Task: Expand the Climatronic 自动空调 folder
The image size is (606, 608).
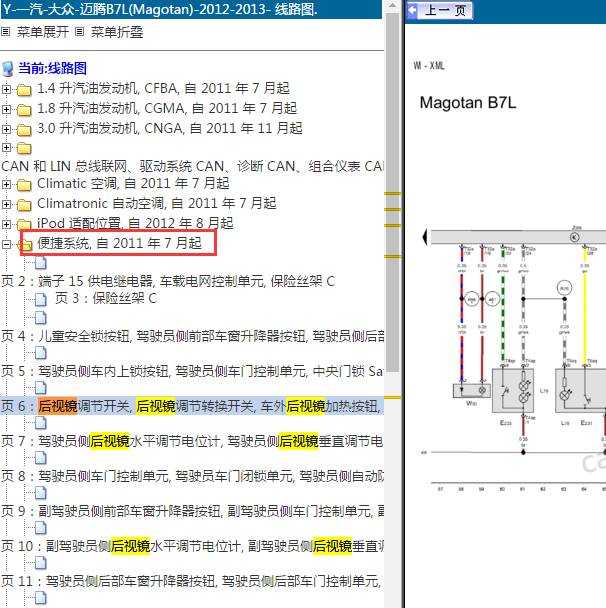Action: [x=6, y=204]
